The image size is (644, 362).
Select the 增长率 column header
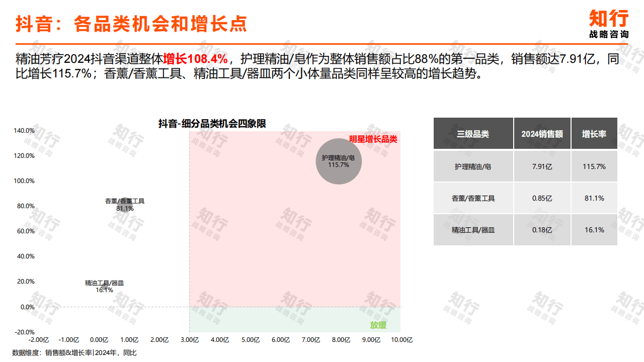(x=594, y=134)
